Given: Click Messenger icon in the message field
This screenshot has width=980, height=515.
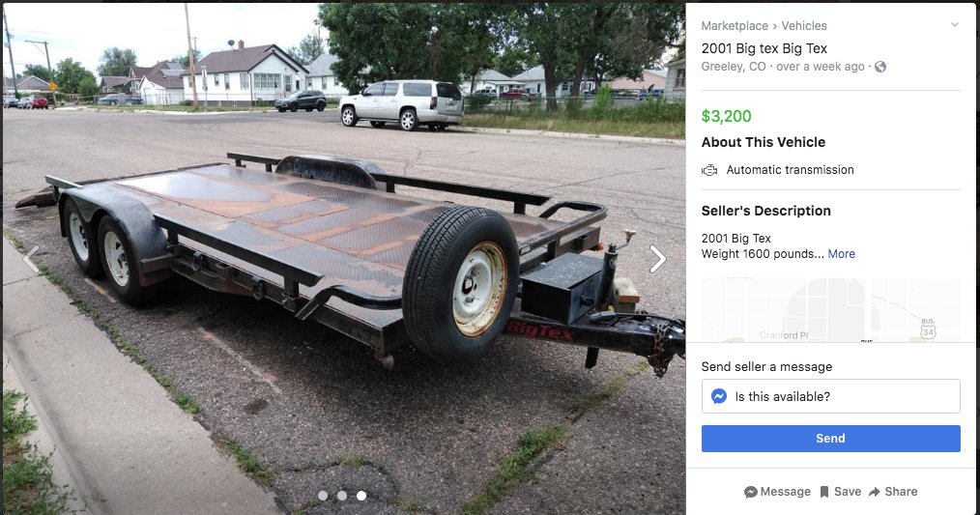Looking at the screenshot, I should 719,396.
